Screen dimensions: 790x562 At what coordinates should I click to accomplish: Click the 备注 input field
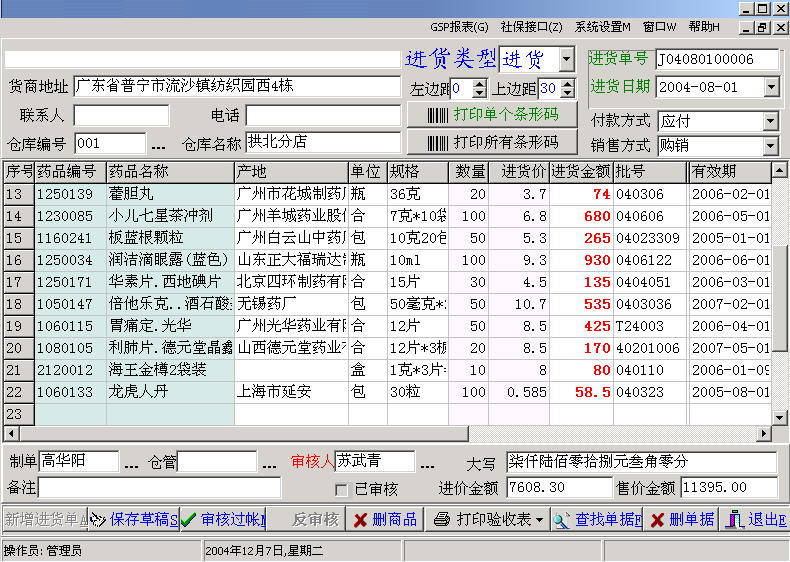(x=160, y=487)
